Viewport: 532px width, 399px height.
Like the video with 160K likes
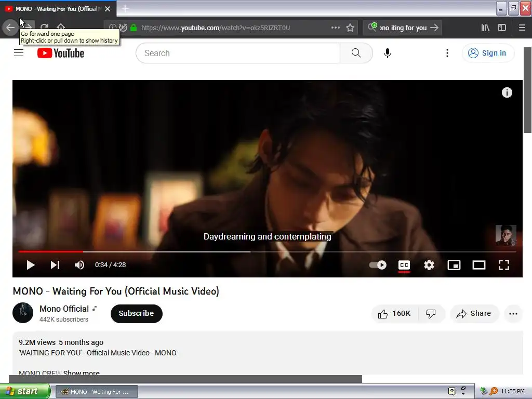coord(395,313)
